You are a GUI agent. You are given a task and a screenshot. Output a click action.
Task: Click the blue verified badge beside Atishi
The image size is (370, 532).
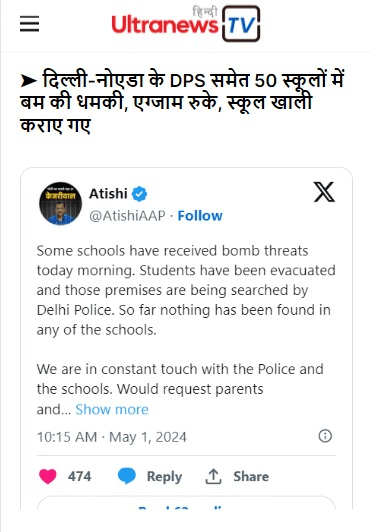(139, 194)
